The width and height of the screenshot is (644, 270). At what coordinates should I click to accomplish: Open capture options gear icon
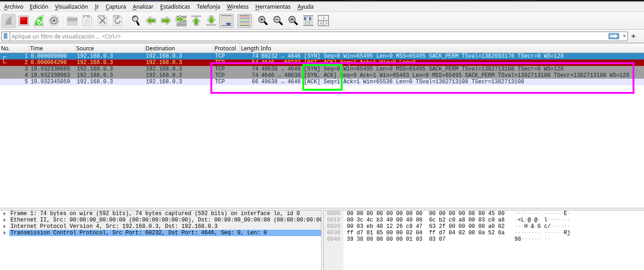54,21
